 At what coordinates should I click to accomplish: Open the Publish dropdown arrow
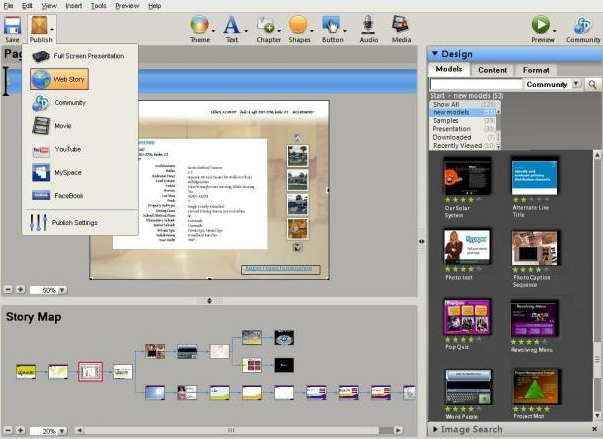click(52, 29)
